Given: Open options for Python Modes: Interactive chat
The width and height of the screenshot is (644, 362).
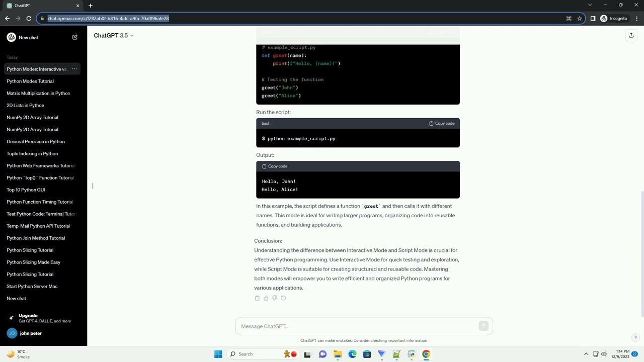Looking at the screenshot, I should 74,69.
